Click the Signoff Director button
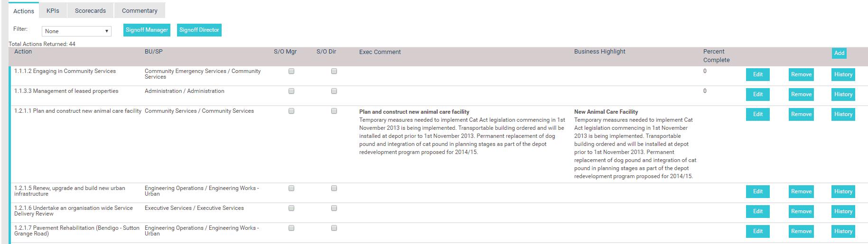Image resolution: width=868 pixels, height=244 pixels. (199, 30)
